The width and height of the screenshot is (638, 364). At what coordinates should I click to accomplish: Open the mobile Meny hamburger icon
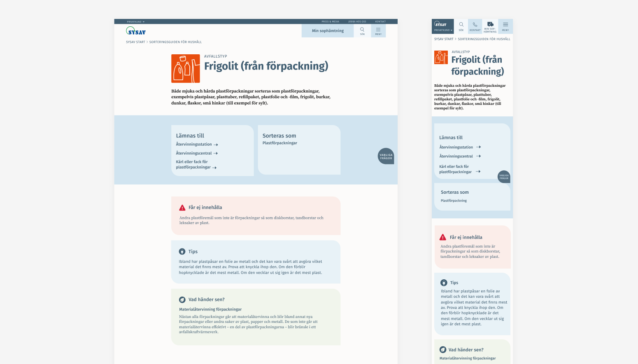tap(505, 26)
